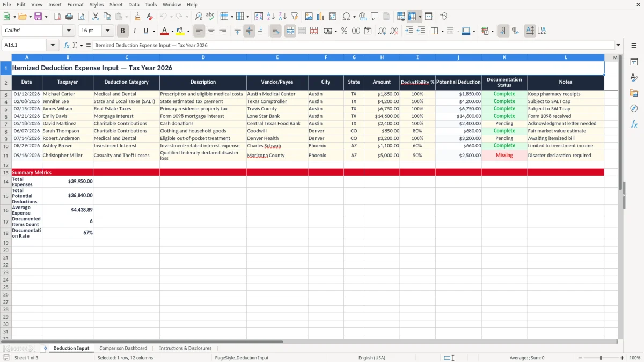The image size is (644, 362).
Task: Toggle Italic formatting
Action: point(134,31)
